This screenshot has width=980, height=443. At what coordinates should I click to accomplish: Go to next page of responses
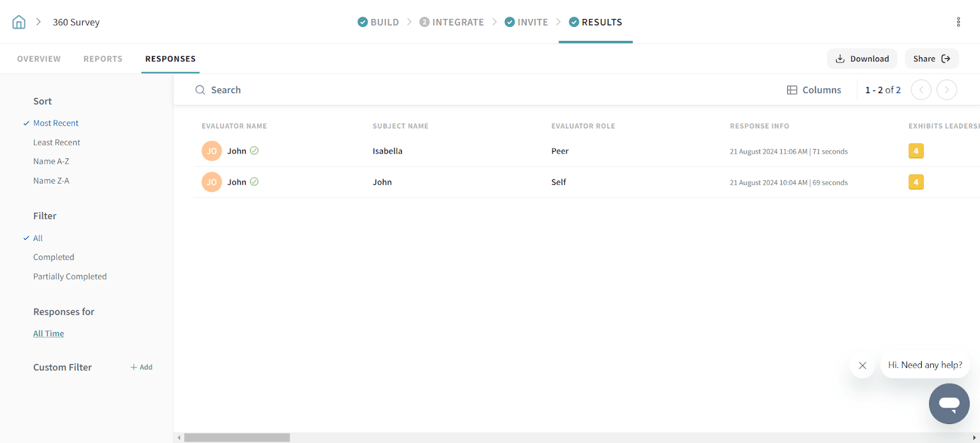tap(946, 90)
